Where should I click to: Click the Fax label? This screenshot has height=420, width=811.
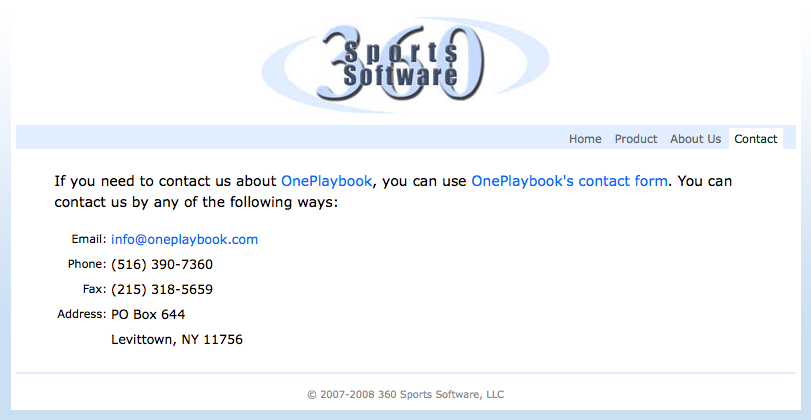point(95,289)
